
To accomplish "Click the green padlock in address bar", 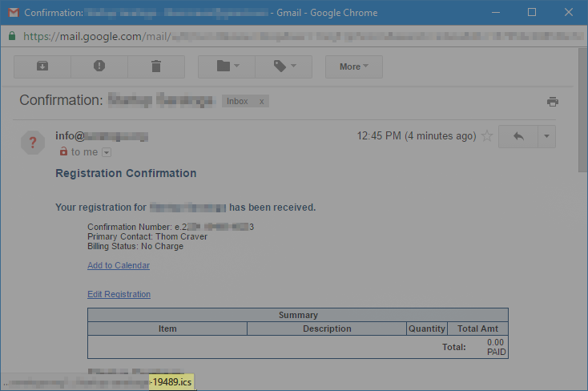I will click(11, 36).
